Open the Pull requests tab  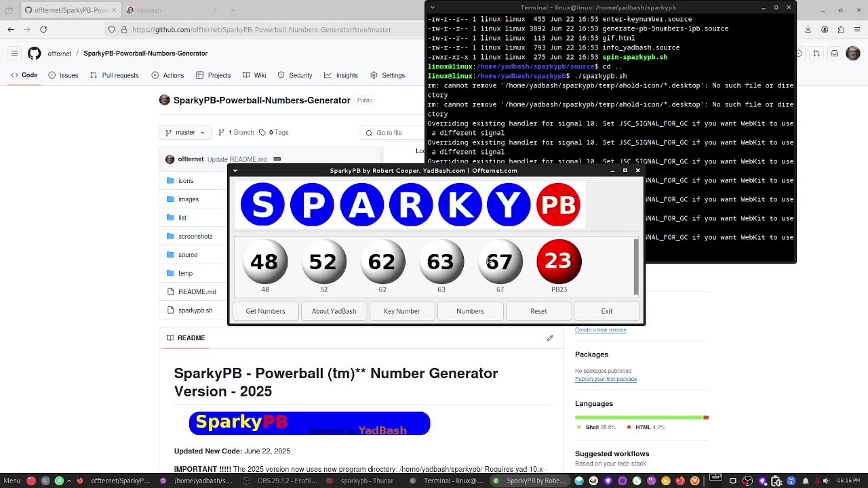coord(115,75)
